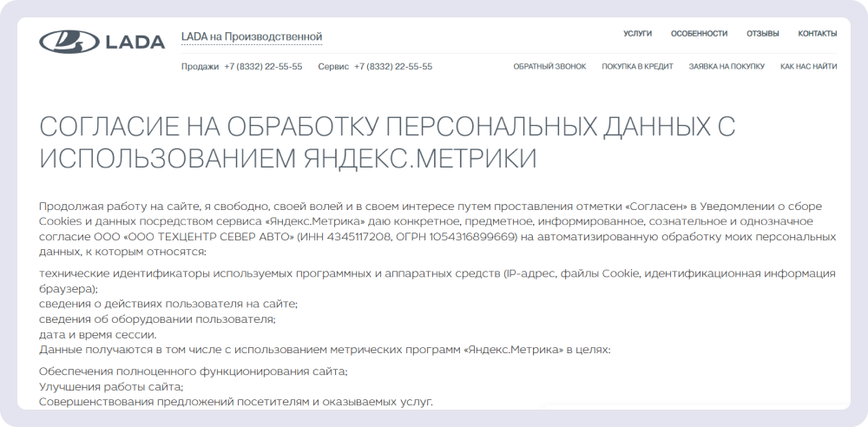Click 'Совершенствования предложений посетителям' line
868x427 pixels.
point(236,402)
